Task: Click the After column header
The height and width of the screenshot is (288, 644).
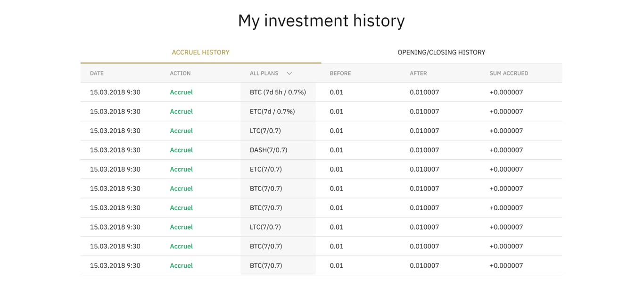Action: click(x=418, y=74)
